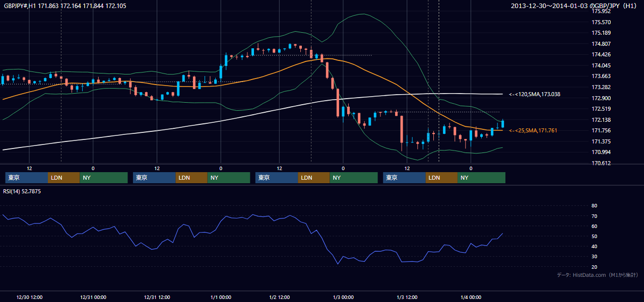Select the 東京 session block for 12/31
This screenshot has width=644, height=302.
pyautogui.click(x=154, y=178)
